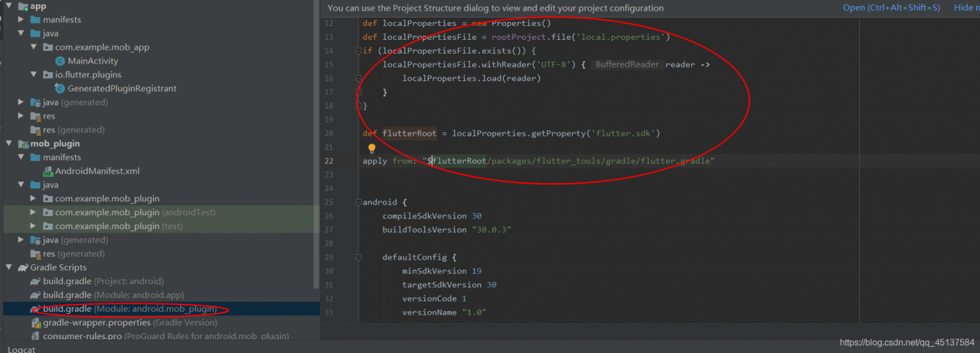The image size is (980, 353).
Task: Click the io.flutter.plugins package icon
Action: click(48, 75)
